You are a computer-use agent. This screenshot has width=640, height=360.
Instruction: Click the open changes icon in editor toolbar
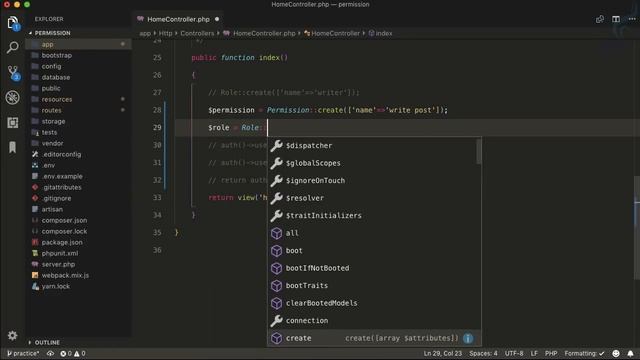[600, 19]
